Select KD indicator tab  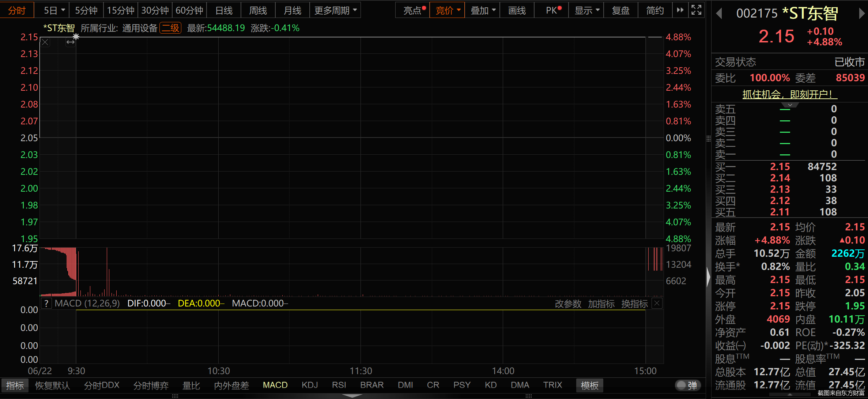[491, 385]
